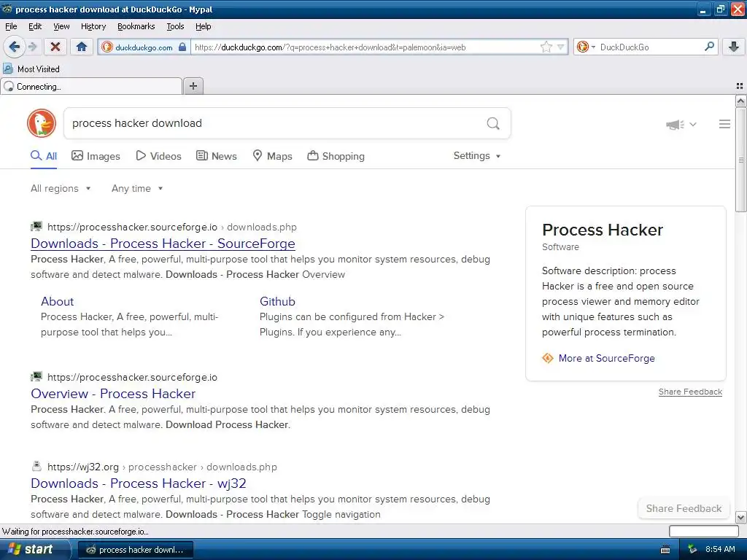
Task: Open the Edit menu
Action: [x=35, y=26]
